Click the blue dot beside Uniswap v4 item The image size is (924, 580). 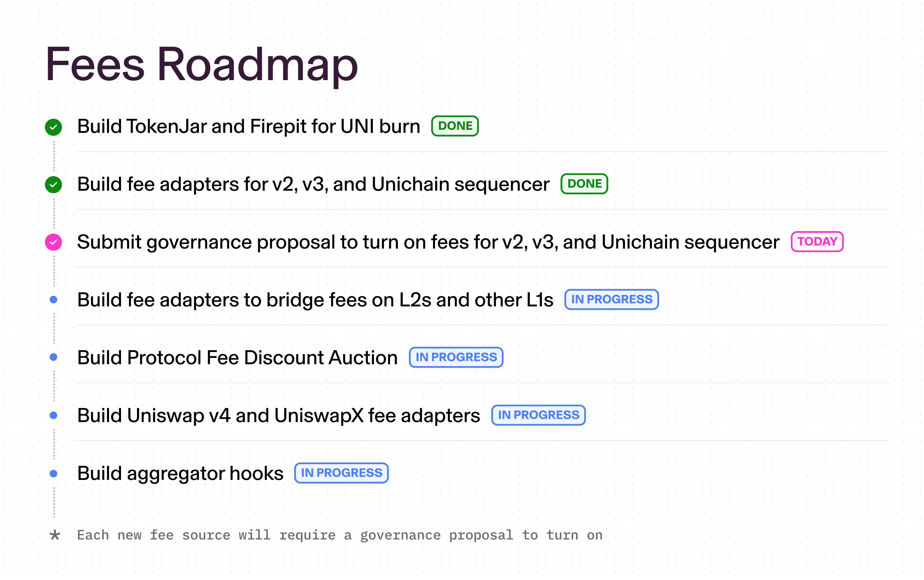coord(54,415)
